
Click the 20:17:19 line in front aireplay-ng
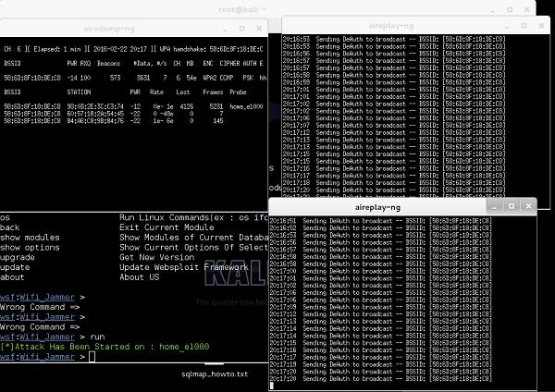[380, 364]
